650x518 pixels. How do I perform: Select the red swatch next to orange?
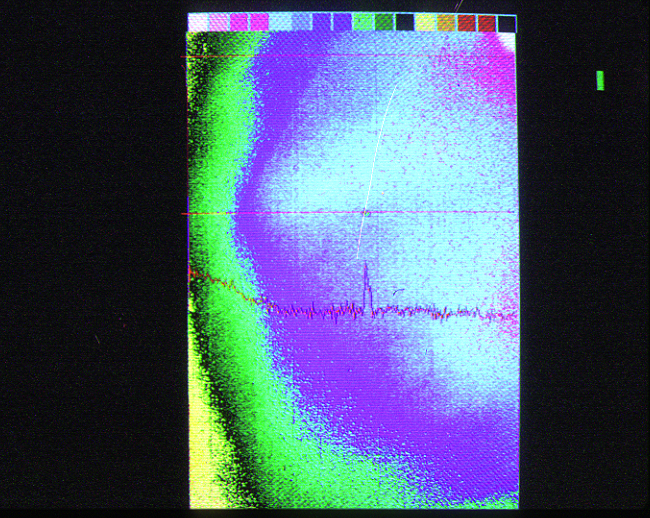click(x=466, y=22)
